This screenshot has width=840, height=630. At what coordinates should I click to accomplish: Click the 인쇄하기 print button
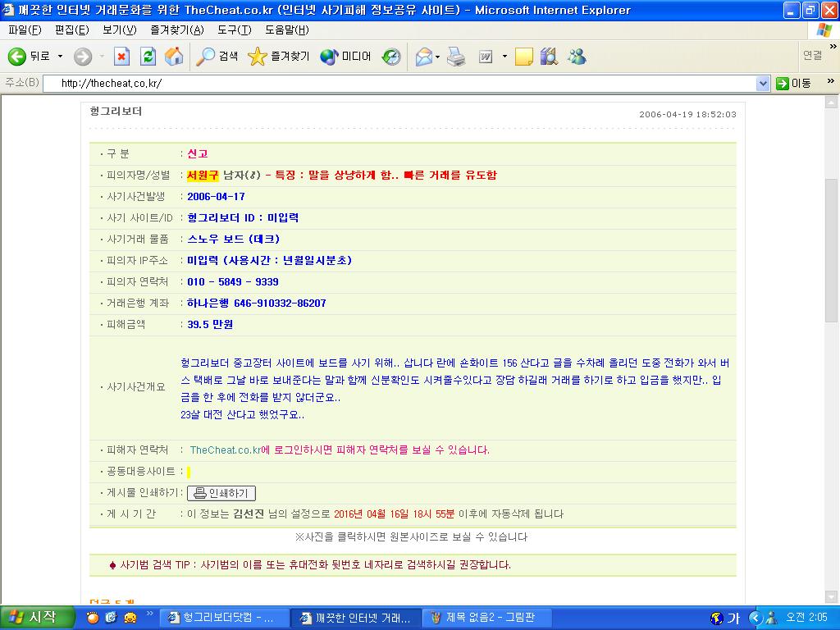221,493
